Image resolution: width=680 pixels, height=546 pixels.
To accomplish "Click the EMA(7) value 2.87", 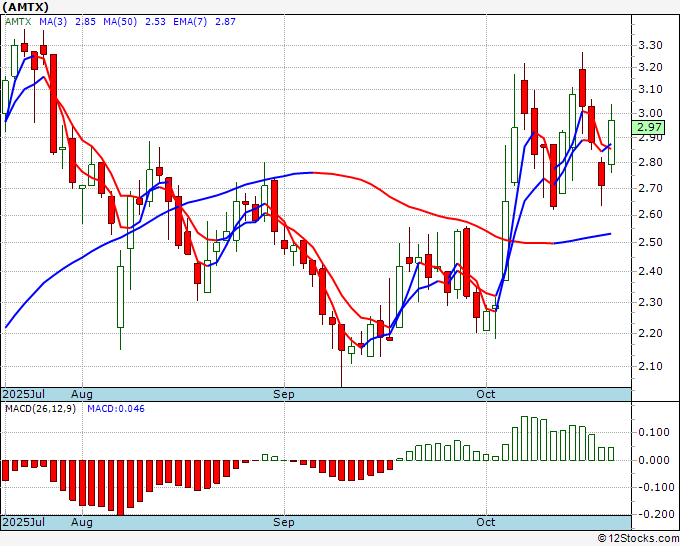I will pos(226,22).
